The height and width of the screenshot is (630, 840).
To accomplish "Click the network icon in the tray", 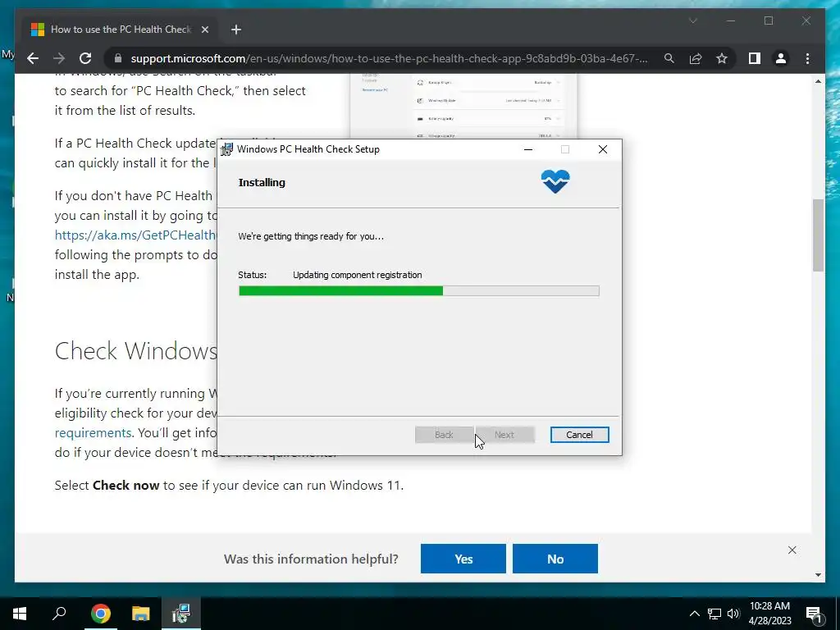I will point(714,614).
